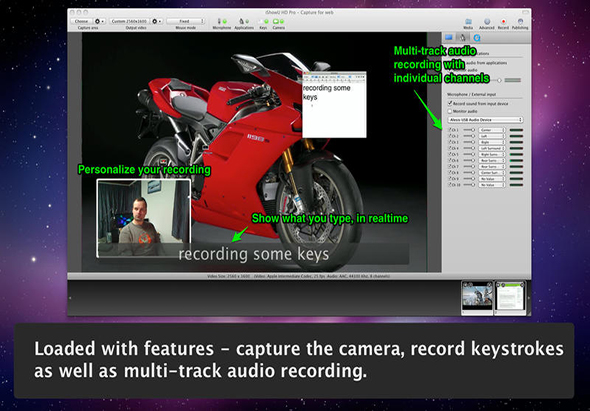Click the small text editor window over motorcycle
This screenshot has width=590, height=411.
[334, 105]
